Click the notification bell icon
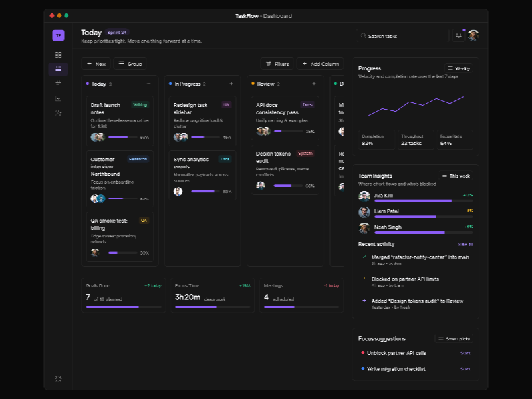This screenshot has width=532, height=399. pyautogui.click(x=458, y=35)
